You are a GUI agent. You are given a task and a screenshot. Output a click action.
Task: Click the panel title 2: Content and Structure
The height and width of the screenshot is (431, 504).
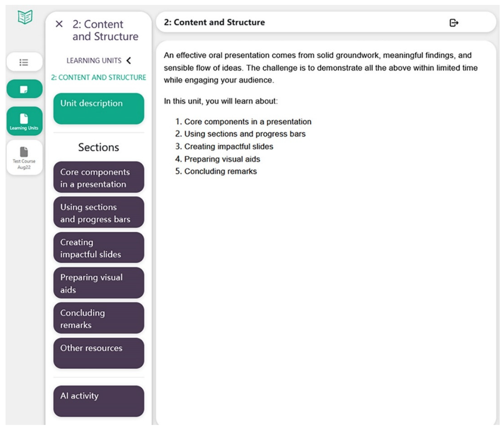[x=105, y=30]
